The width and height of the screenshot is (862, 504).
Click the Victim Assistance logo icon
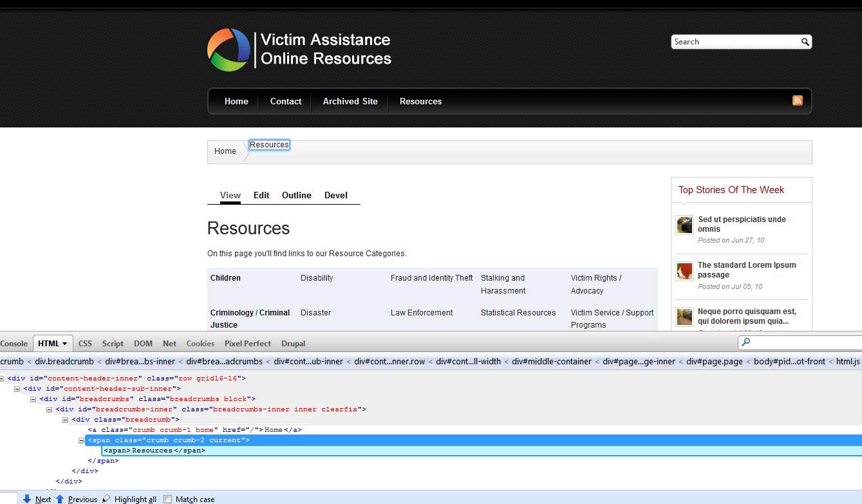tap(229, 50)
